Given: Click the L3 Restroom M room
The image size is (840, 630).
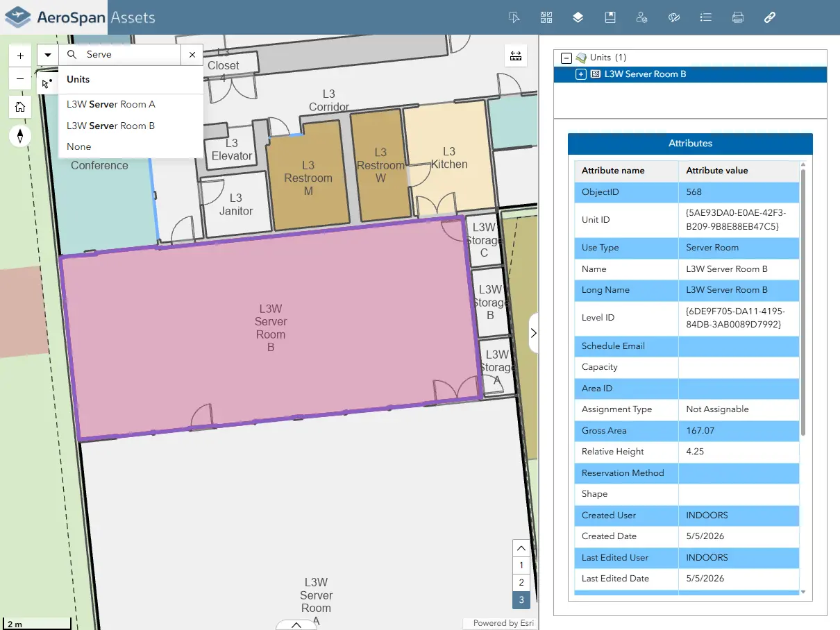Looking at the screenshot, I should [308, 178].
